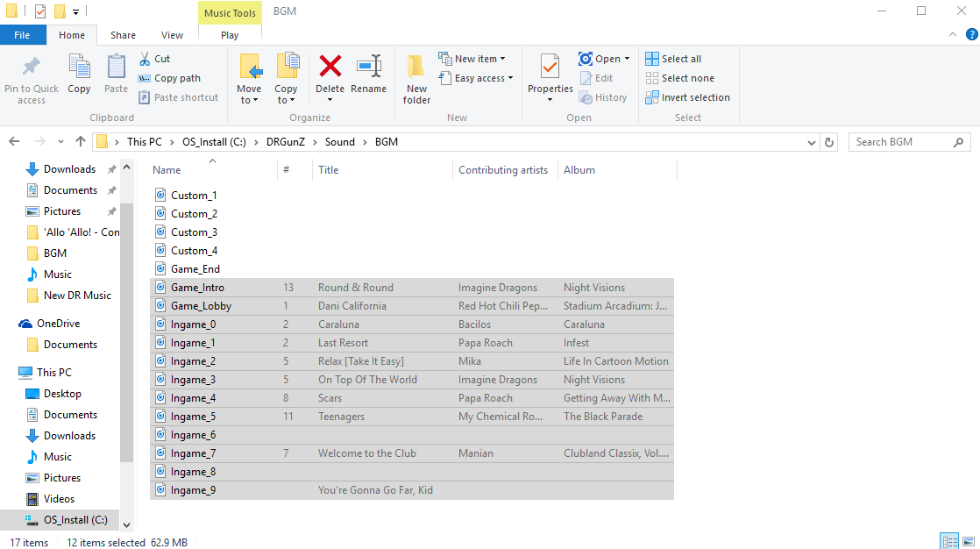Open the recent locations dropdown arrow
Screen dimensions: 980x549
[60, 142]
